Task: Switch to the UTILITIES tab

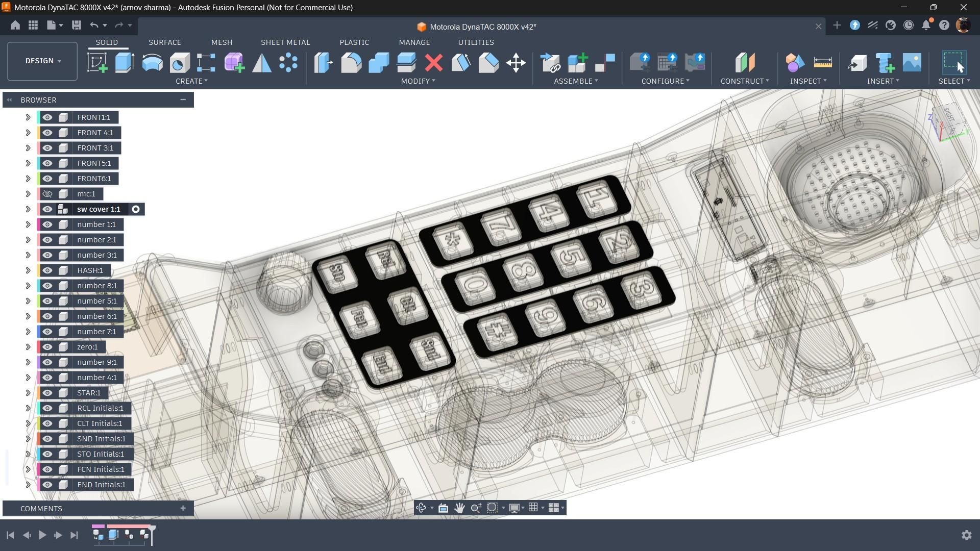Action: click(476, 42)
